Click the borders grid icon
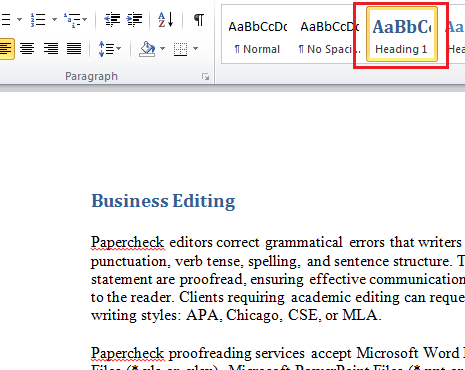This screenshot has width=465, height=370. pos(180,49)
